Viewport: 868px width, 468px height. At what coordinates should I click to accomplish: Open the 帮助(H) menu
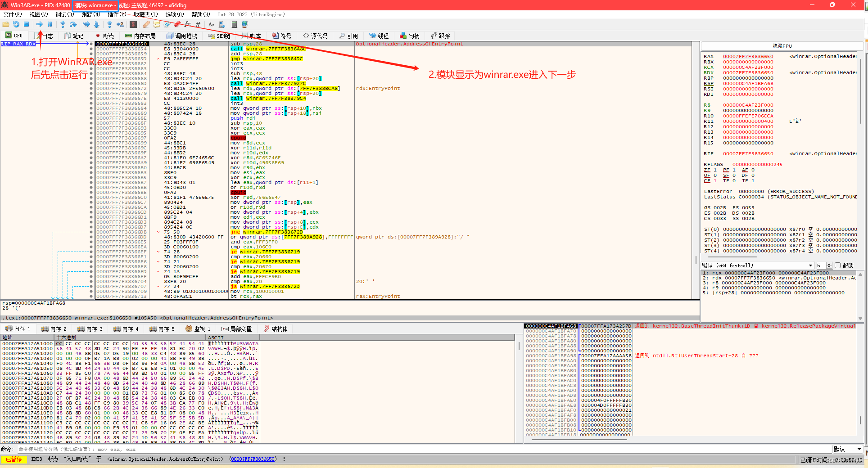pos(201,14)
